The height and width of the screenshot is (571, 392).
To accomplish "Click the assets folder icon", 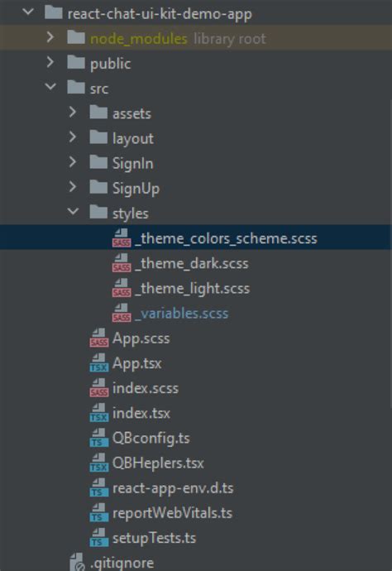I will click(x=98, y=113).
